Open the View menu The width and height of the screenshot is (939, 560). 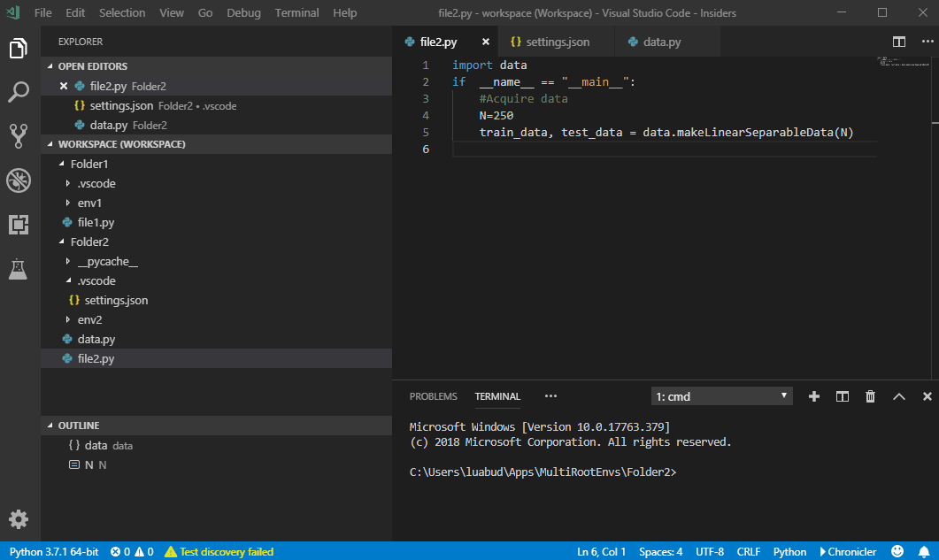pyautogui.click(x=172, y=12)
